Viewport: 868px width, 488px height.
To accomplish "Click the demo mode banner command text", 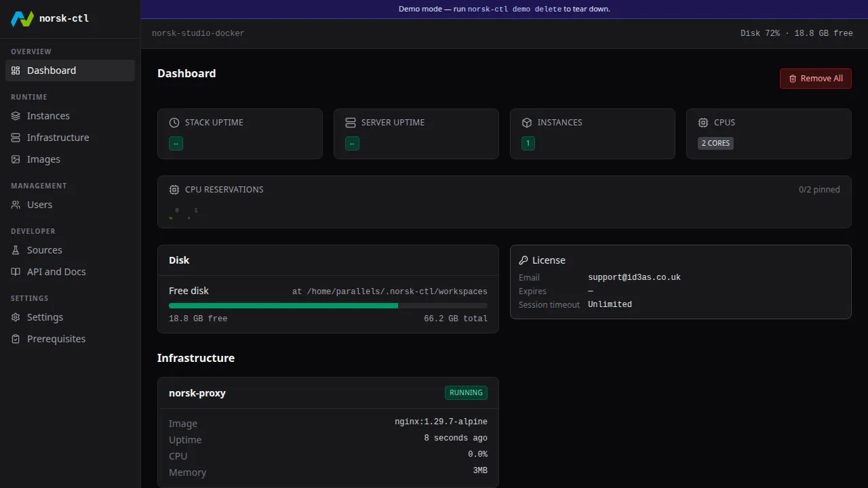I will (x=515, y=9).
